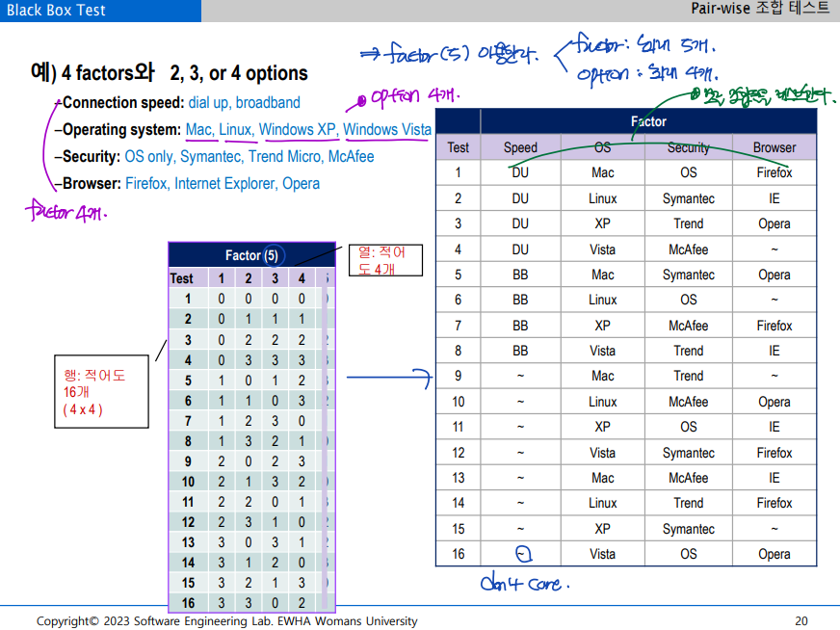
Task: Click the "Security:" bullet label
Action: point(92,156)
